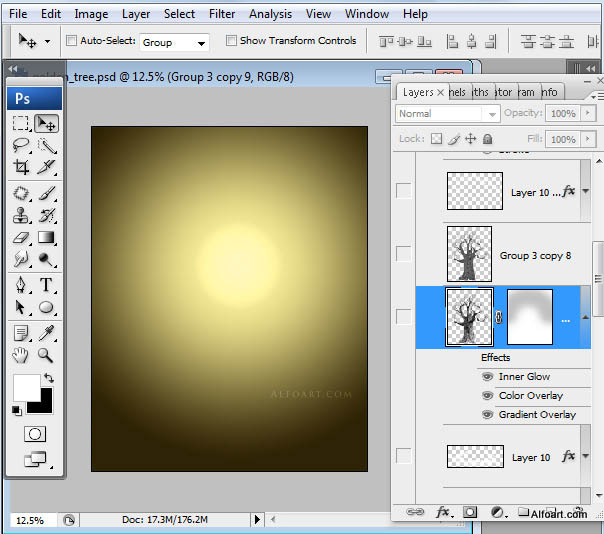This screenshot has height=534, width=604.
Task: Select the Horizontal Type tool
Action: pyautogui.click(x=46, y=285)
